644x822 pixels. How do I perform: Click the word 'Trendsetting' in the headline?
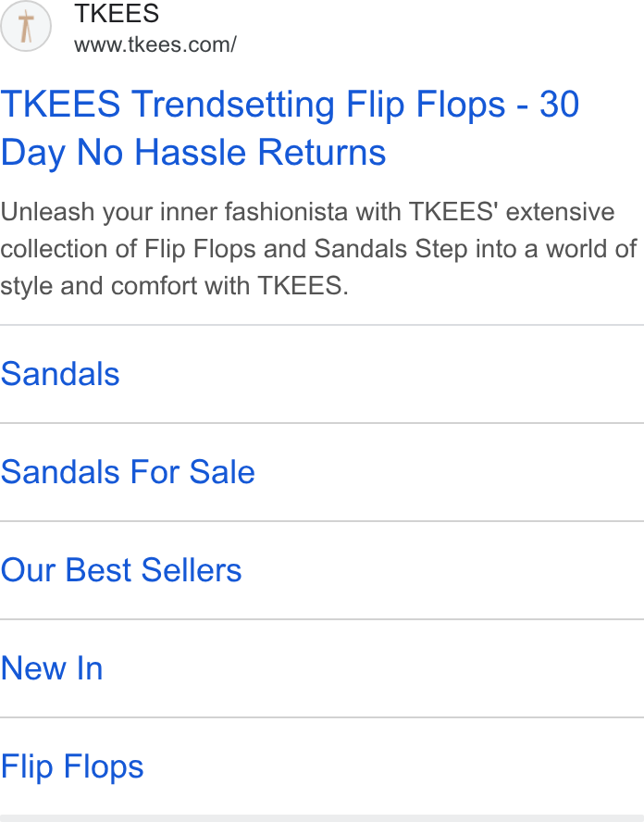[x=232, y=105]
